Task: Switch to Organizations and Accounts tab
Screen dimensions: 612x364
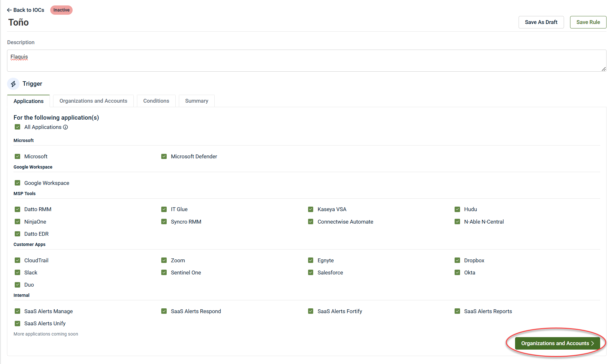Action: (x=93, y=101)
